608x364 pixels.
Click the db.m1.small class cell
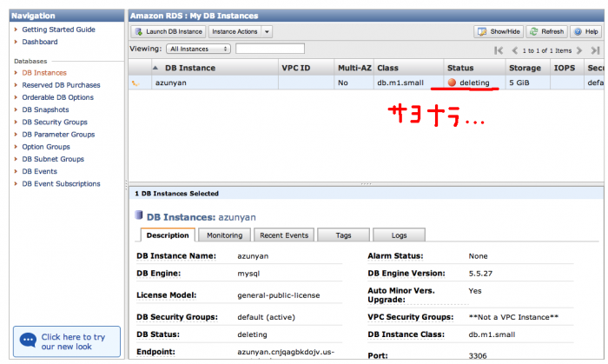pyautogui.click(x=400, y=83)
